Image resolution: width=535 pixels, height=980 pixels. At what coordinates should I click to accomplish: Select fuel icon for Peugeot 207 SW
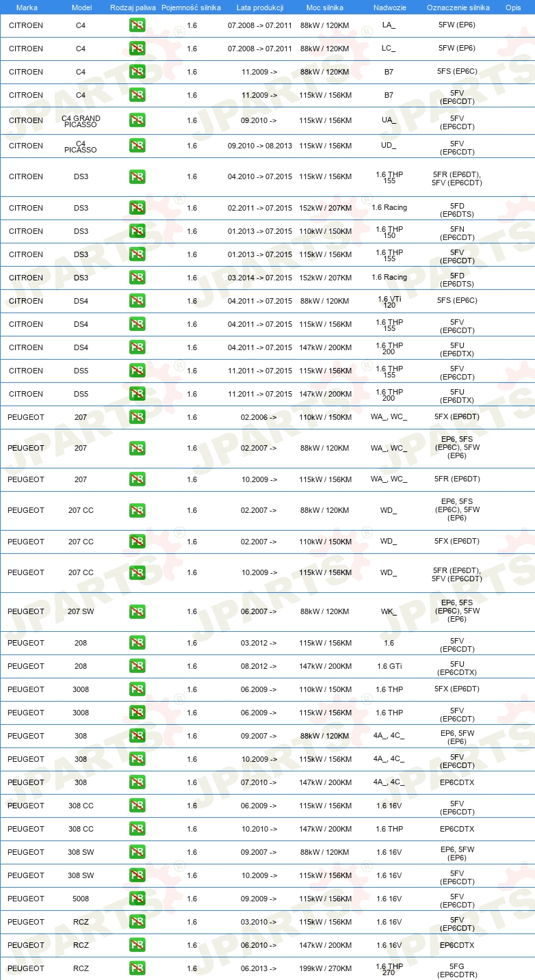click(138, 611)
